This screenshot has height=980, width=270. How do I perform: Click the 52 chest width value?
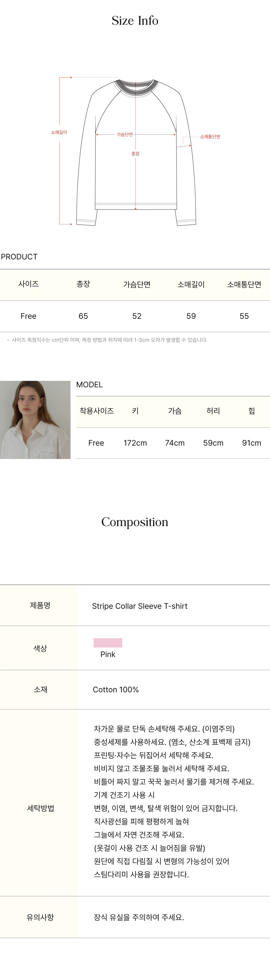point(137,316)
